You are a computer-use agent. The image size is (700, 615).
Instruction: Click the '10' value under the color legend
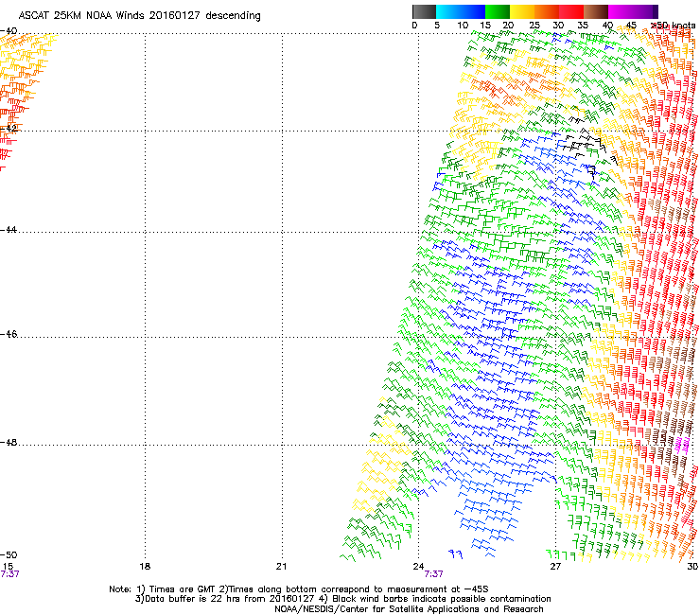point(463,26)
